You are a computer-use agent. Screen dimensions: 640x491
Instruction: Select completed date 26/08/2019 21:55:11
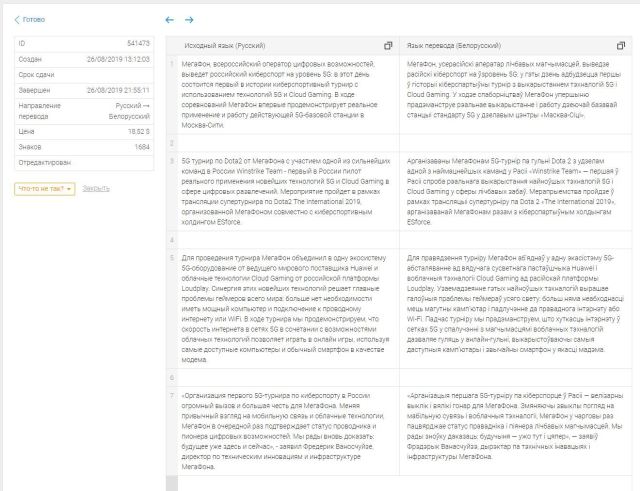pos(118,90)
